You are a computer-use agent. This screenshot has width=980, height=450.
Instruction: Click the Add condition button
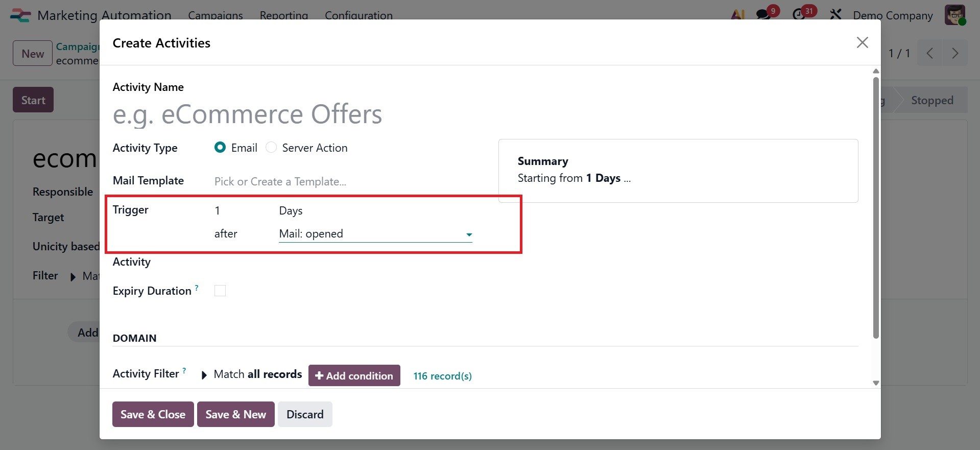pyautogui.click(x=354, y=376)
